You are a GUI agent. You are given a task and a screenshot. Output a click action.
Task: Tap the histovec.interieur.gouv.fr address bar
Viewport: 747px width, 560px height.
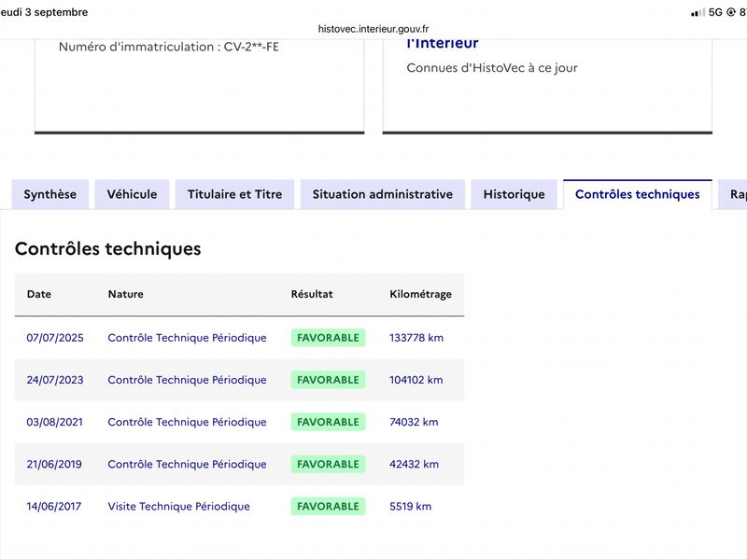[x=373, y=29]
